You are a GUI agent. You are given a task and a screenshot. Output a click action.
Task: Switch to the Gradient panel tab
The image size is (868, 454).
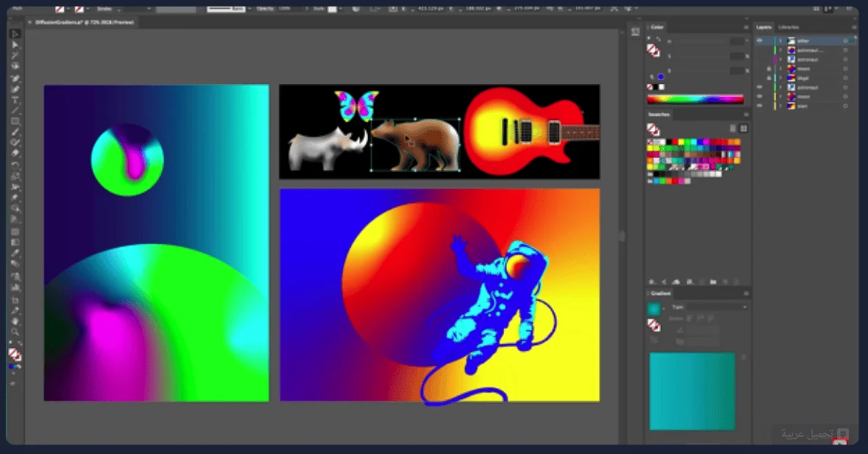(660, 294)
